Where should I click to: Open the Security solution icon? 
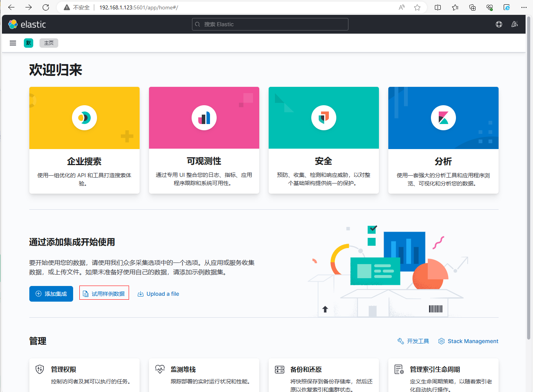click(x=324, y=118)
